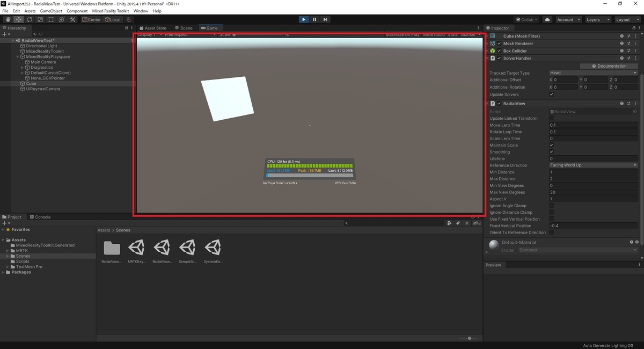This screenshot has width=644, height=349.
Task: Click the Max Distance input field
Action: (593, 179)
